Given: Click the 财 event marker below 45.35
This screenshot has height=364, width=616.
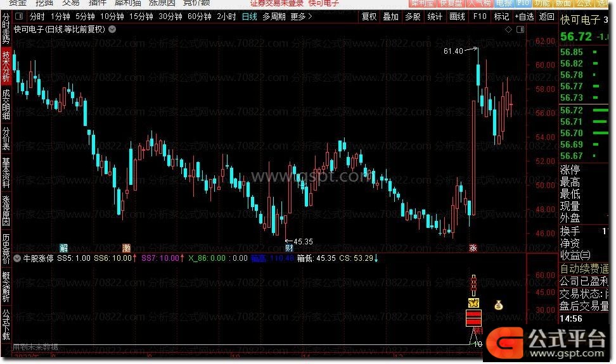Looking at the screenshot, I should (289, 248).
